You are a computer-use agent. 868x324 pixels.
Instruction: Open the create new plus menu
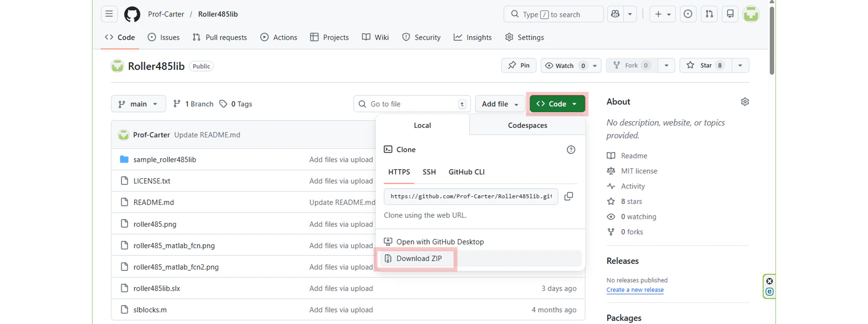[x=662, y=14]
